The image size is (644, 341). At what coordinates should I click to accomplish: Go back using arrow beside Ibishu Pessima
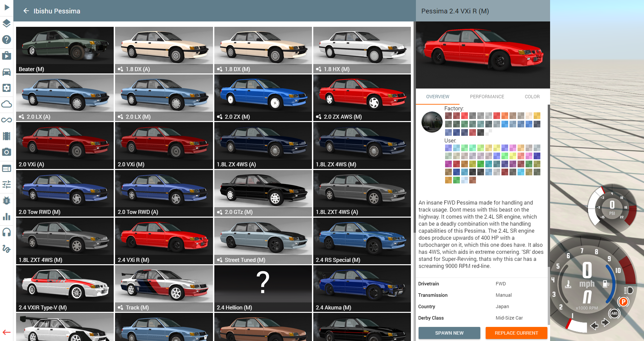click(x=26, y=11)
